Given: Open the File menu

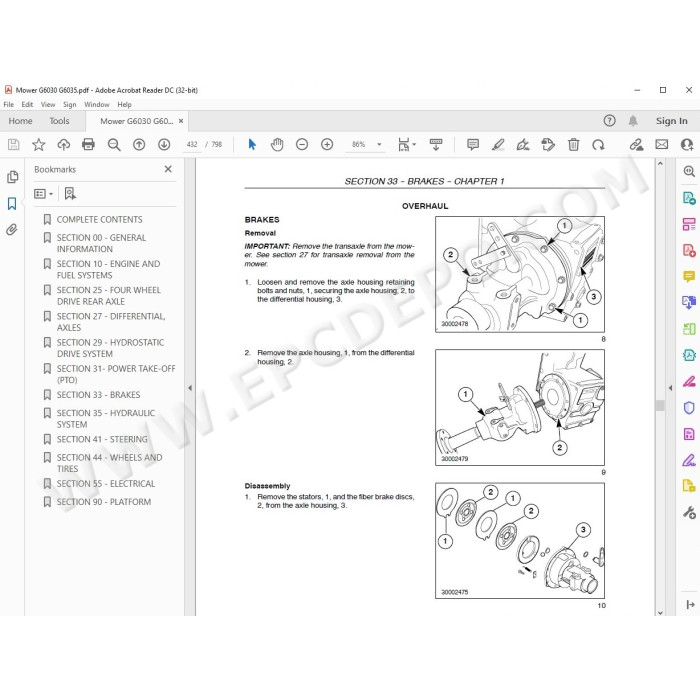Looking at the screenshot, I should point(8,104).
